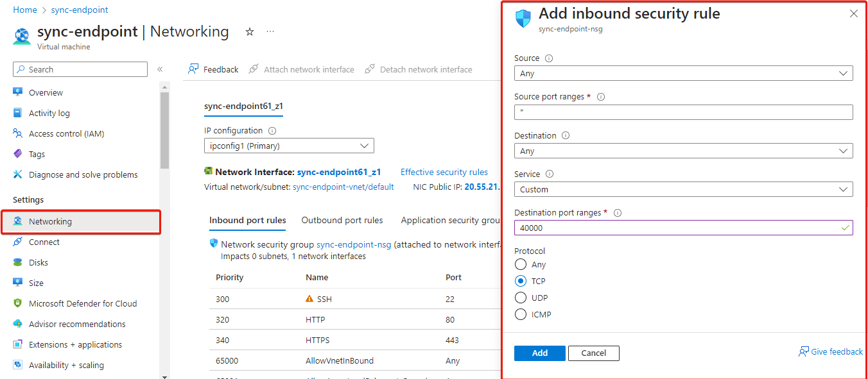Click the Microsoft Defender for Cloud shield icon
The width and height of the screenshot is (868, 379).
pyautogui.click(x=18, y=303)
